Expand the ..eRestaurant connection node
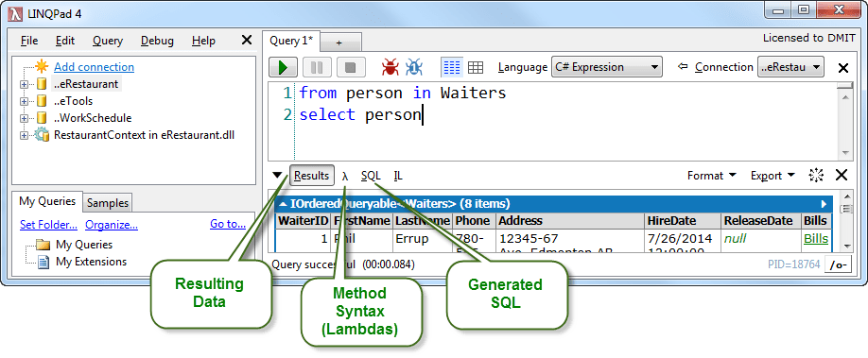Viewport: 868px width, 358px height. click(24, 85)
